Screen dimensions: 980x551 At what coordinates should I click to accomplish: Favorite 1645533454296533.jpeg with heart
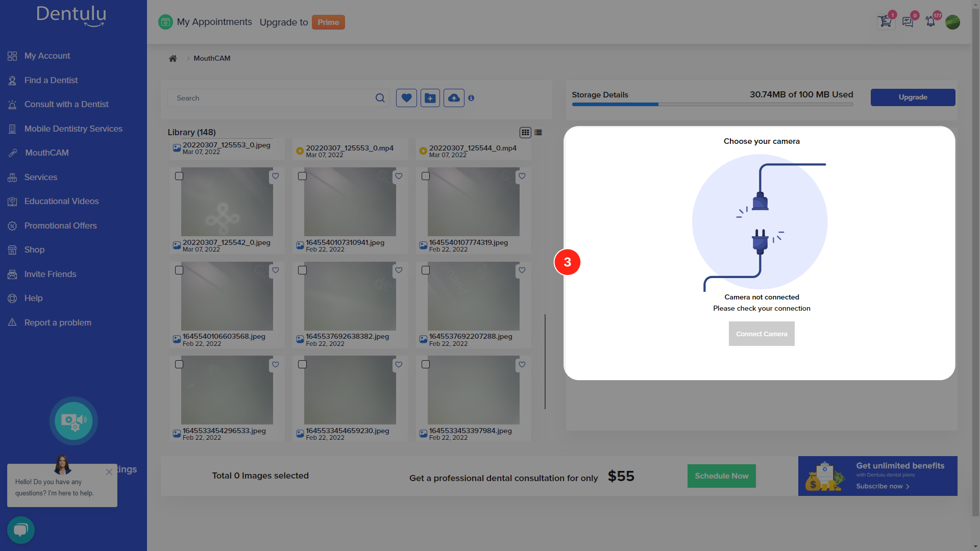276,364
